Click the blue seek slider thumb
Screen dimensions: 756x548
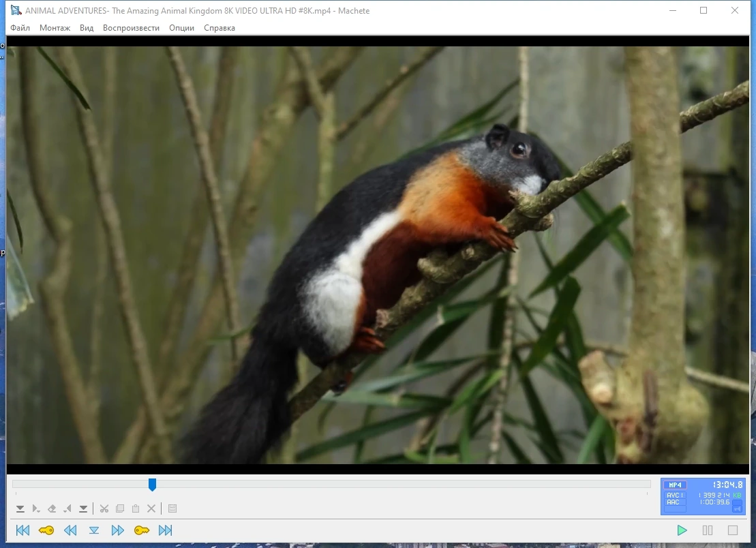coord(152,485)
